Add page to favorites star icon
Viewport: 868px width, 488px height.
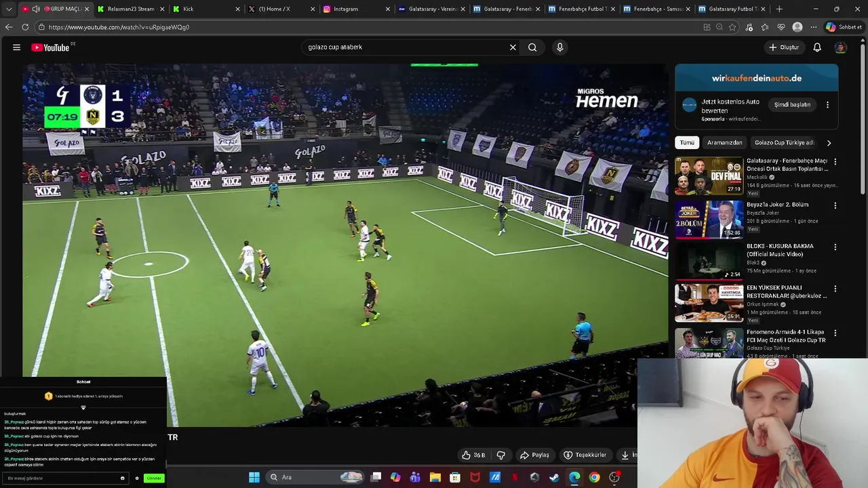coord(732,27)
